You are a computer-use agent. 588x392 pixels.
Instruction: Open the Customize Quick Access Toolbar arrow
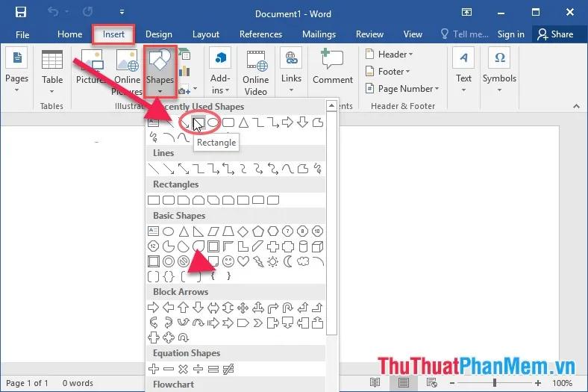(x=122, y=12)
